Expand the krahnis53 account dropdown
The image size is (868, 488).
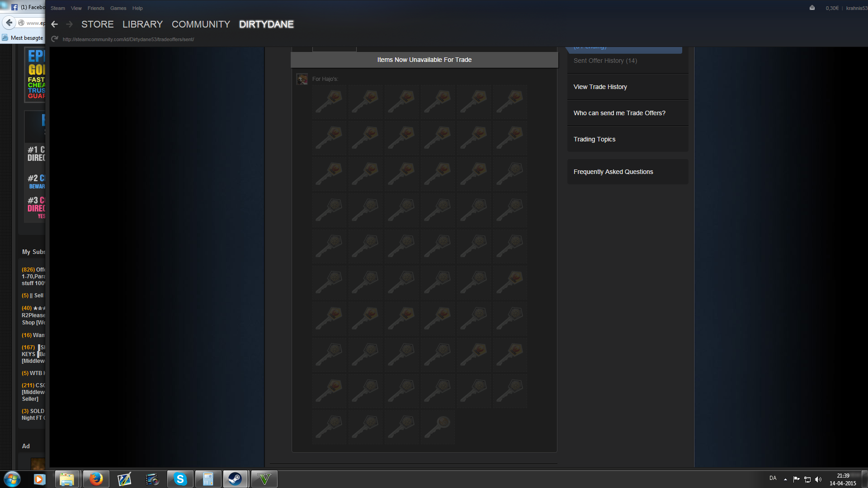pos(856,8)
